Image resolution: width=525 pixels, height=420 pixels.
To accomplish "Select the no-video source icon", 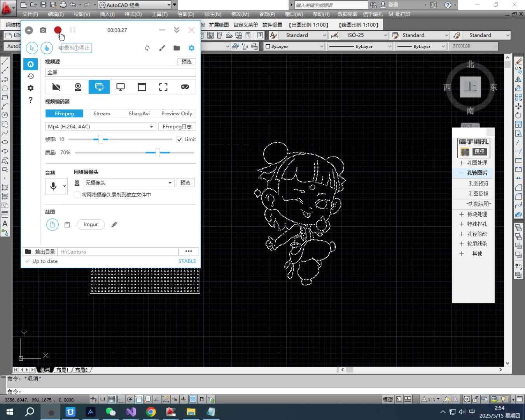I will (x=56, y=87).
